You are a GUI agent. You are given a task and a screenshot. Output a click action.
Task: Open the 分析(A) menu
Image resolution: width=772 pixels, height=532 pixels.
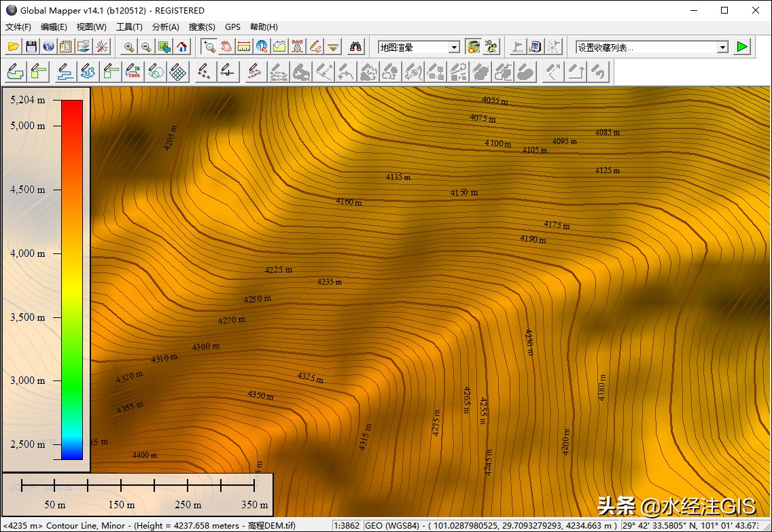pyautogui.click(x=165, y=27)
